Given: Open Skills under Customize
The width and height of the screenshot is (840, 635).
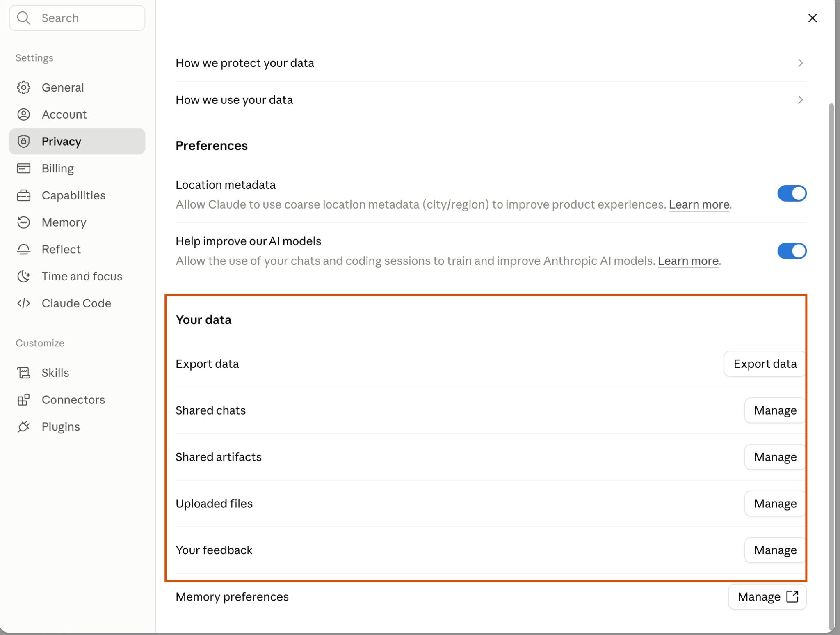Looking at the screenshot, I should 77,373.
